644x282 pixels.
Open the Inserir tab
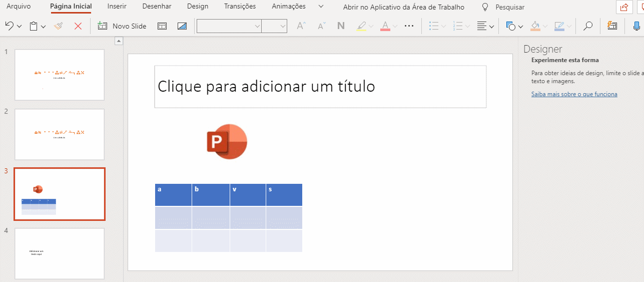point(117,7)
